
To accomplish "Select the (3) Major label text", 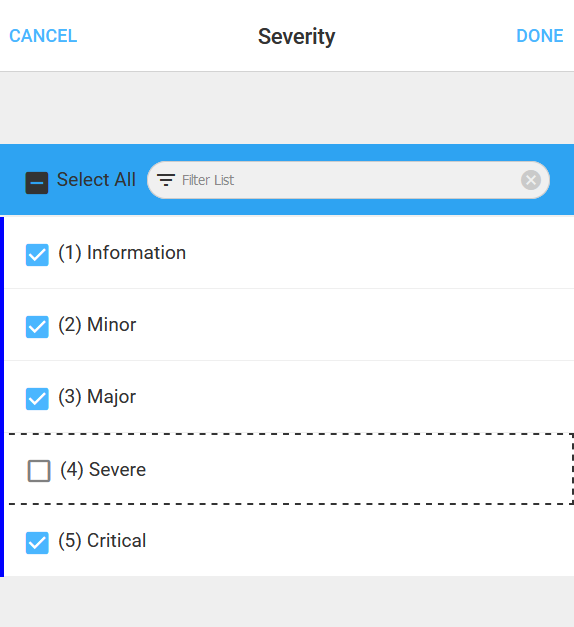I will (97, 397).
